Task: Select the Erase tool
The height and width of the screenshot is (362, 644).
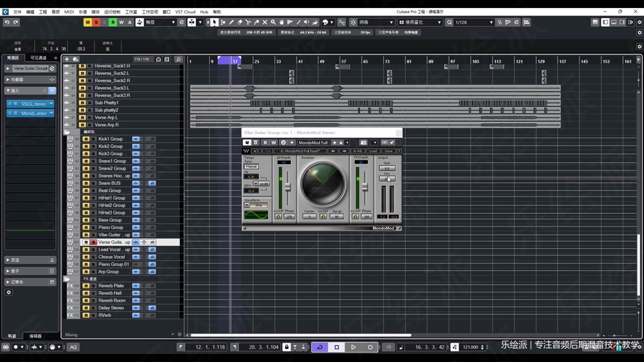Action: tap(240, 22)
